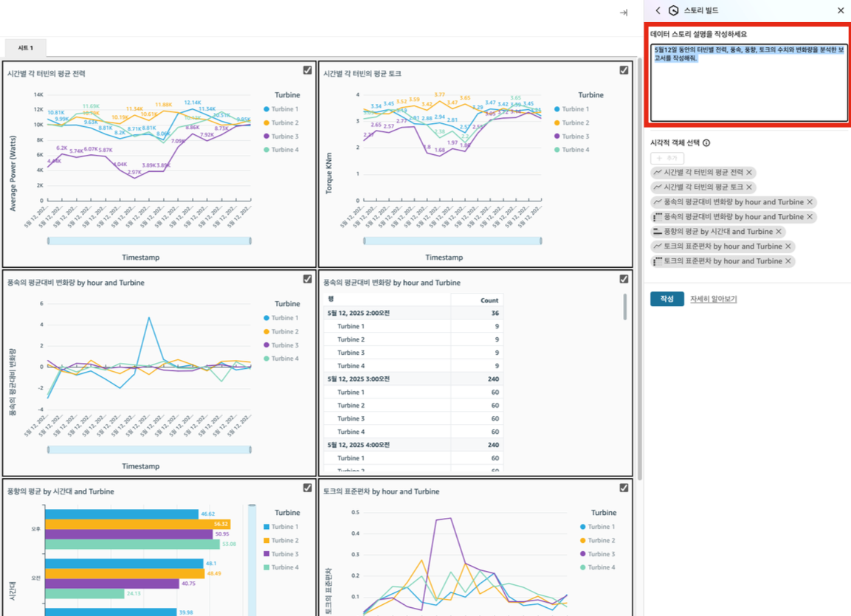851x616 pixels.
Task: Click the timestamp range slider under power chart
Action: pos(149,240)
